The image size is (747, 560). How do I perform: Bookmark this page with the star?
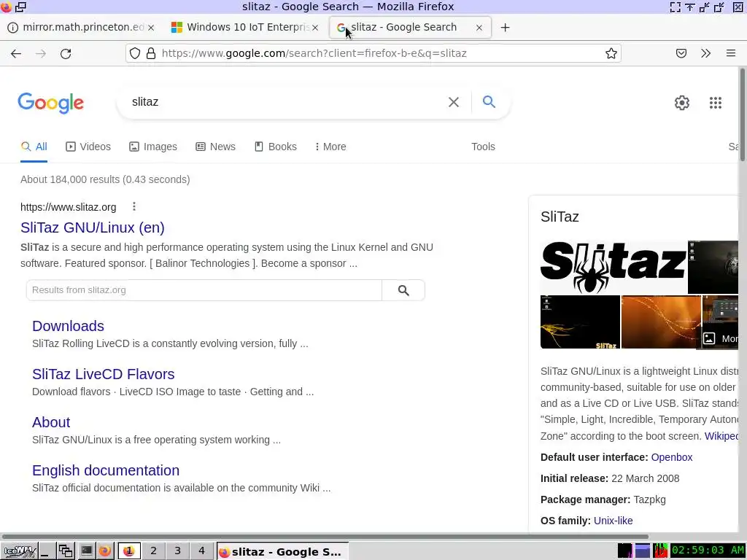click(611, 53)
